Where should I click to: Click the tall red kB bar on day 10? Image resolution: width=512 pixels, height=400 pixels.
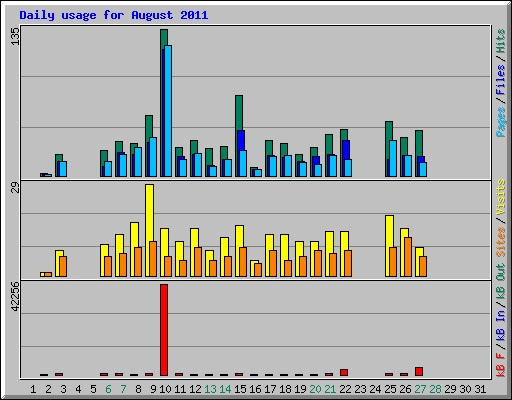click(x=164, y=330)
